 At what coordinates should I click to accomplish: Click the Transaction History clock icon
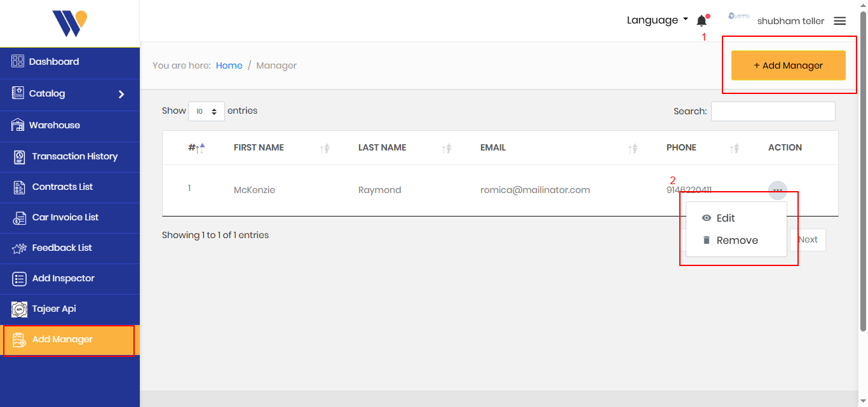pos(20,156)
